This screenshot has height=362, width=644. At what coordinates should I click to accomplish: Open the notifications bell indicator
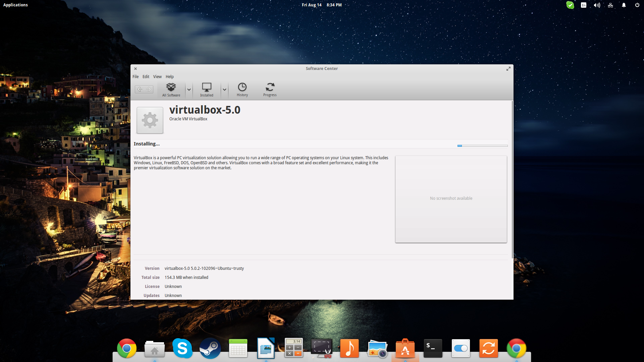624,5
